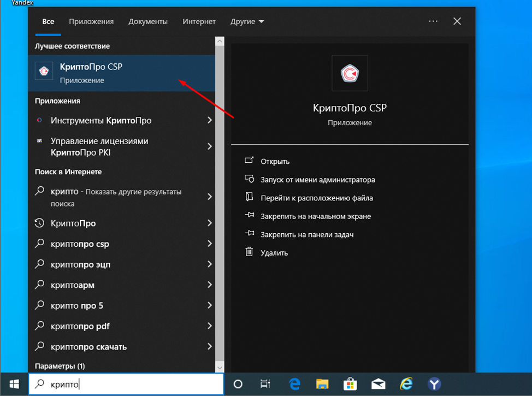Open the Другие dropdown filter
This screenshot has height=396, width=532.
247,21
